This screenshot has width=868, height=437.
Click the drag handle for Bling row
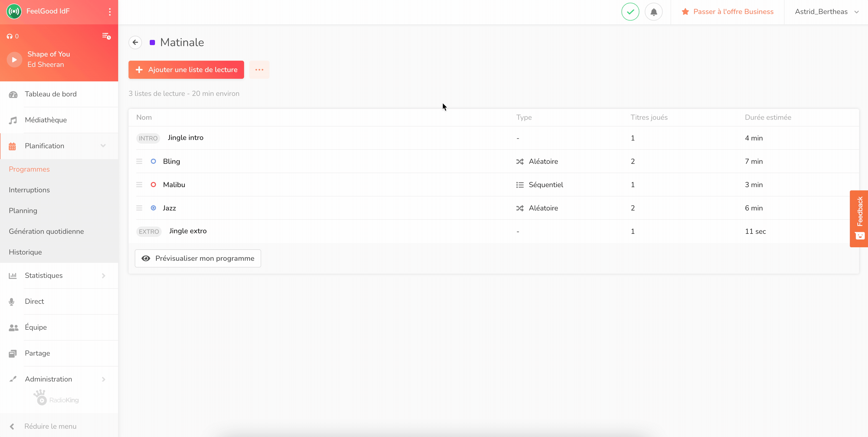(139, 161)
